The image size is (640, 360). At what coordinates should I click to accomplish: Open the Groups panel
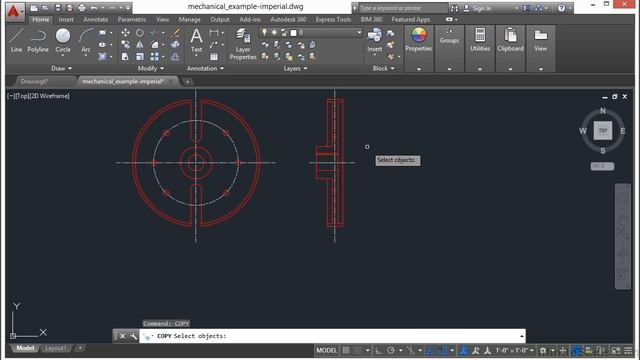449,37
